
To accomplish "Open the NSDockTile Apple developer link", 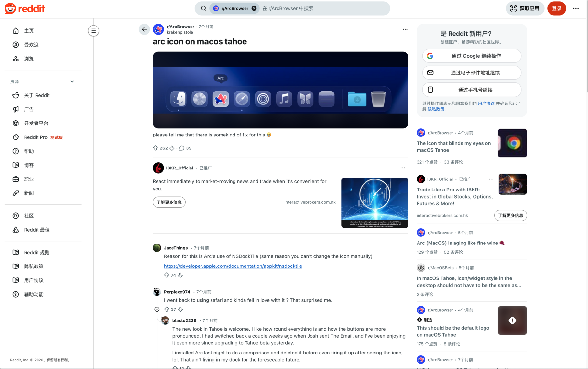I will coord(233,266).
